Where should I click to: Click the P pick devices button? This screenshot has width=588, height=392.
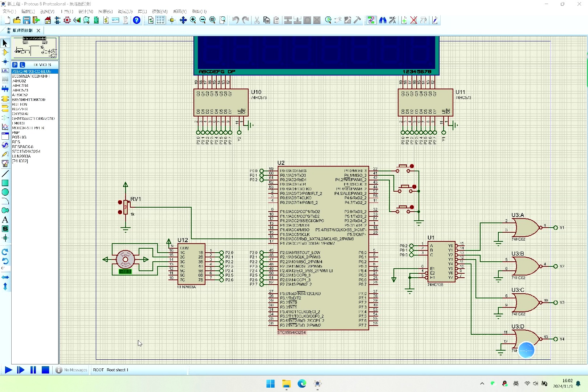point(15,65)
